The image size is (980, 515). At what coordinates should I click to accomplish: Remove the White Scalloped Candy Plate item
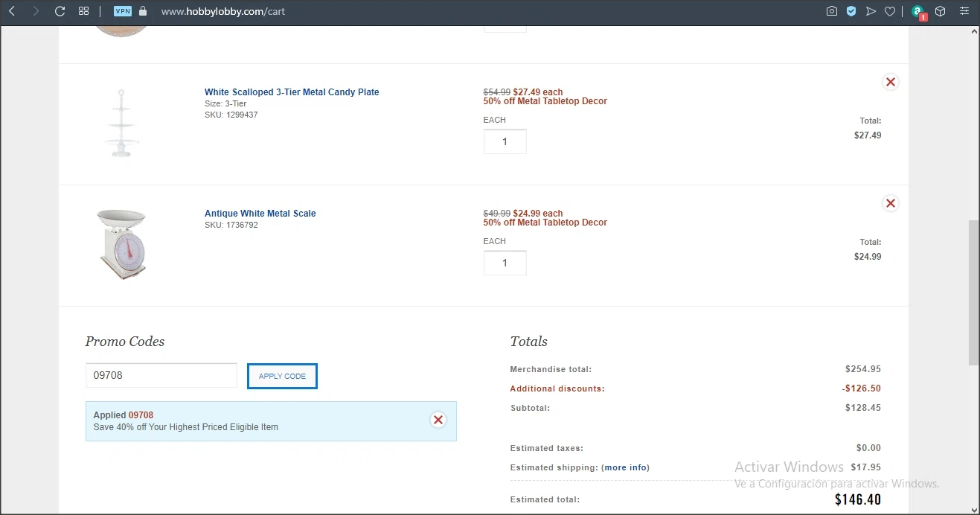coord(890,82)
